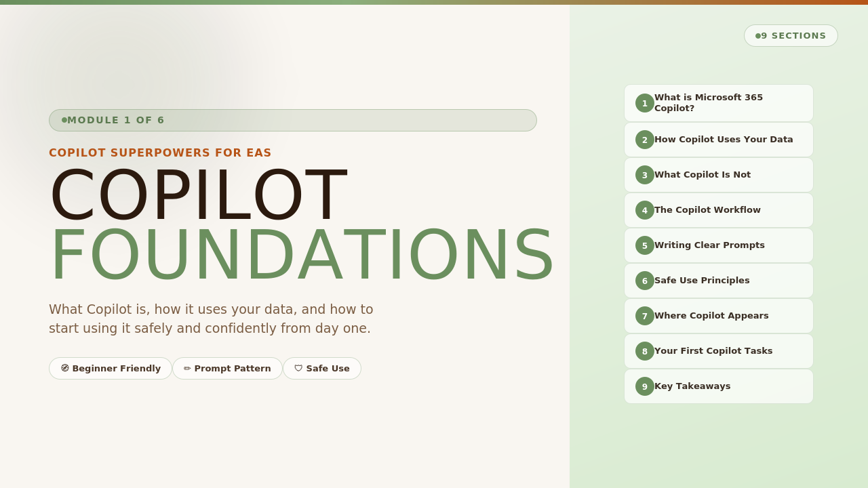Open 'What Copilot Is Not' section
Image resolution: width=868 pixels, height=488 pixels.
click(x=703, y=175)
